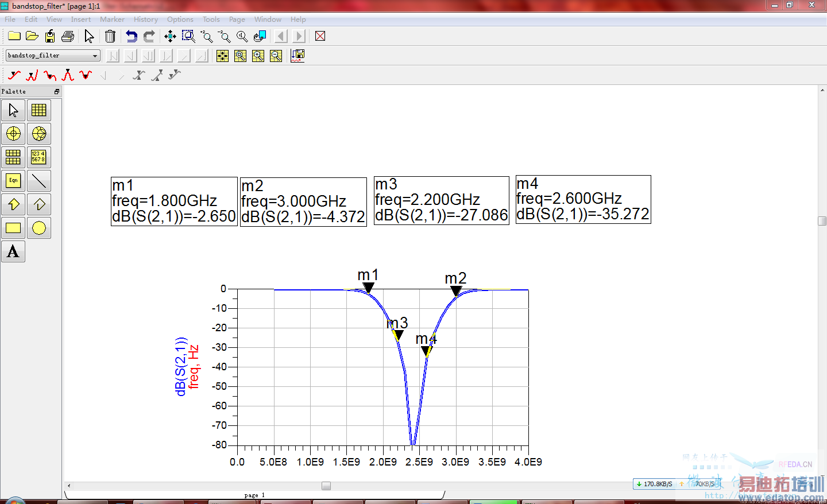Screen dimensions: 827x504
Task: Activate the pointer tool in the top toolbar
Action: pos(89,36)
